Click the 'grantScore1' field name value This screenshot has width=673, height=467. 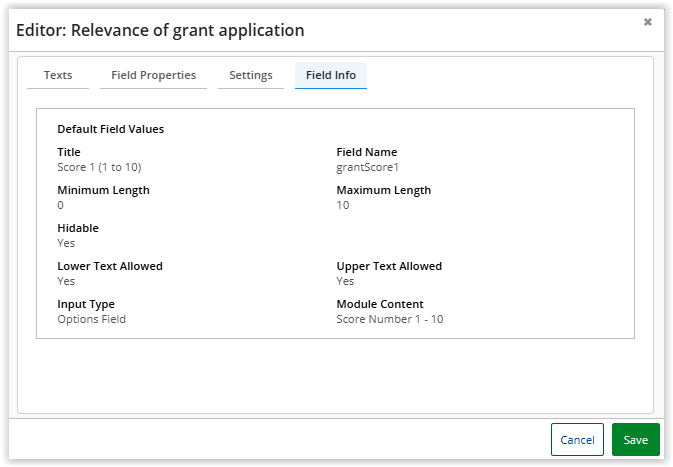click(367, 167)
